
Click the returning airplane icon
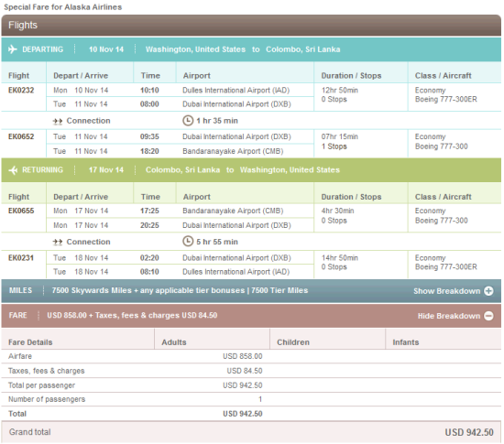(x=13, y=170)
